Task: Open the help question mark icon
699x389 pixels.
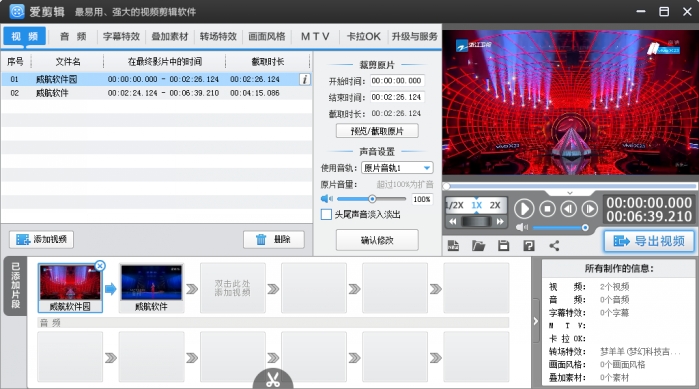Action: click(529, 246)
